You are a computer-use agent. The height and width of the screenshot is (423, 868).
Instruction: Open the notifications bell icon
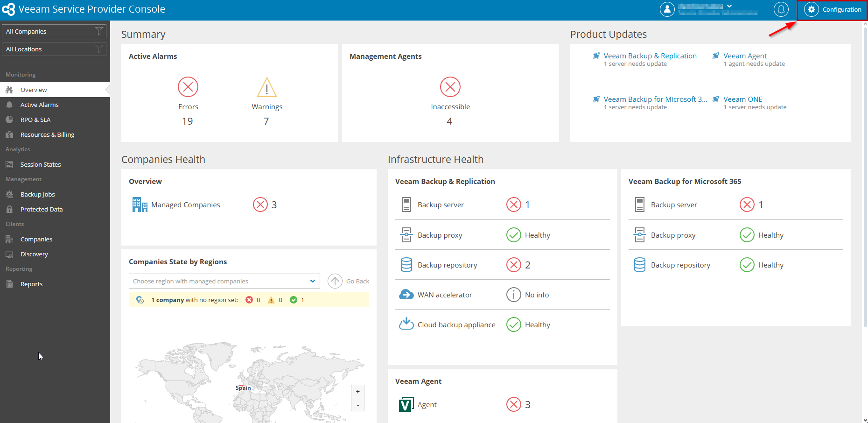(781, 9)
